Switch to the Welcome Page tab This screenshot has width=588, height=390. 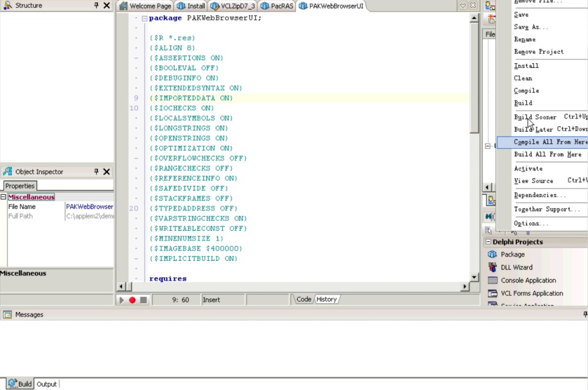pos(146,6)
